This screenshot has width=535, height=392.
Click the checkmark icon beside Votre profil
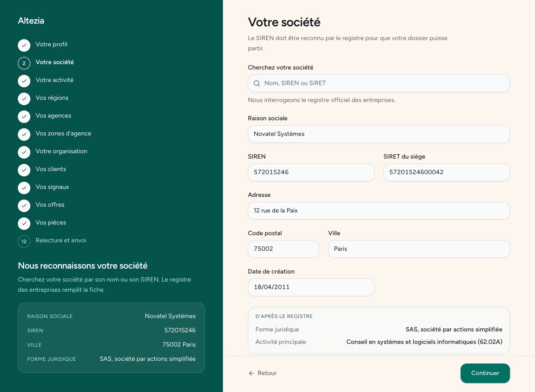tap(24, 45)
